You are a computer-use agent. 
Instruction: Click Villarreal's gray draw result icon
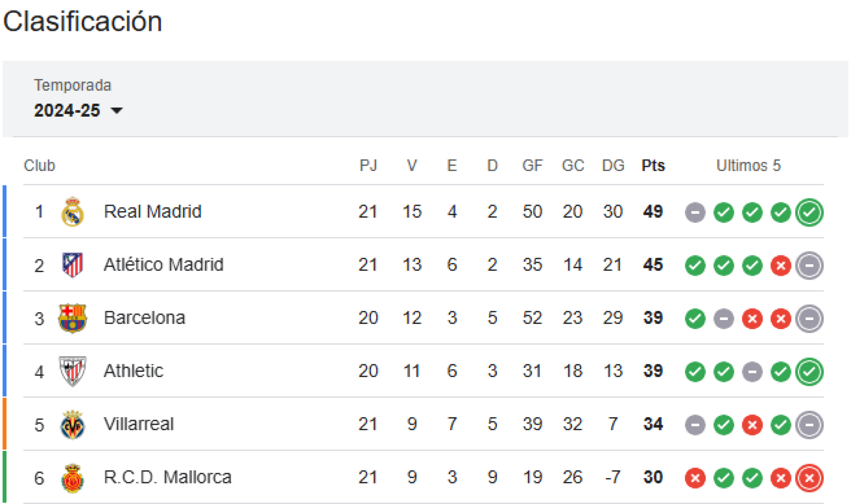(x=695, y=425)
